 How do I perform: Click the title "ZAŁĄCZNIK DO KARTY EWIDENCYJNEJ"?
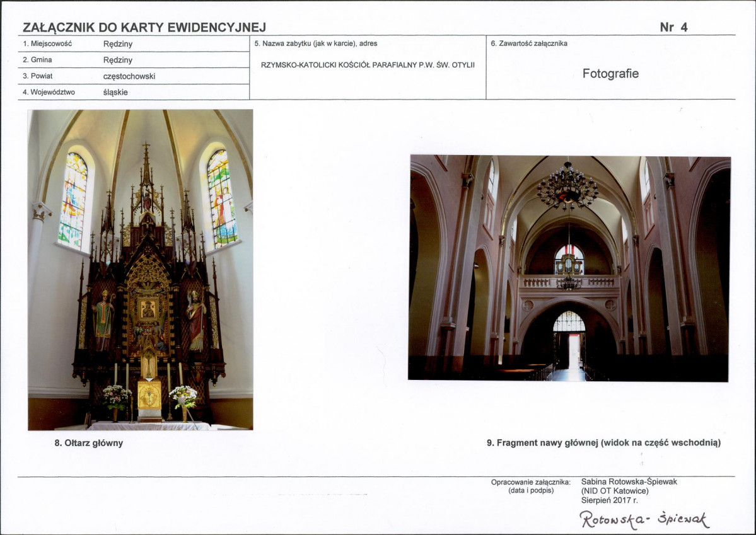[144, 28]
